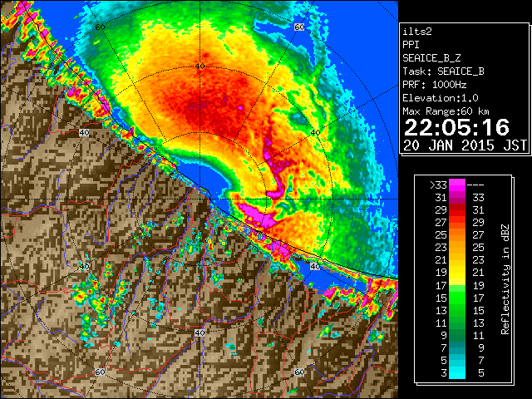Select the bright green 15–17 dBZ legend band
This screenshot has height=399, width=532.
457,298
